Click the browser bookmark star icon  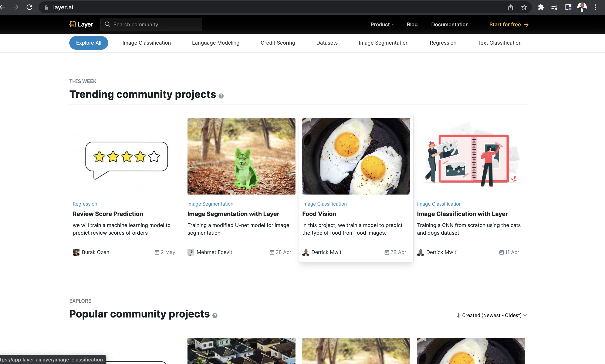[x=524, y=7]
